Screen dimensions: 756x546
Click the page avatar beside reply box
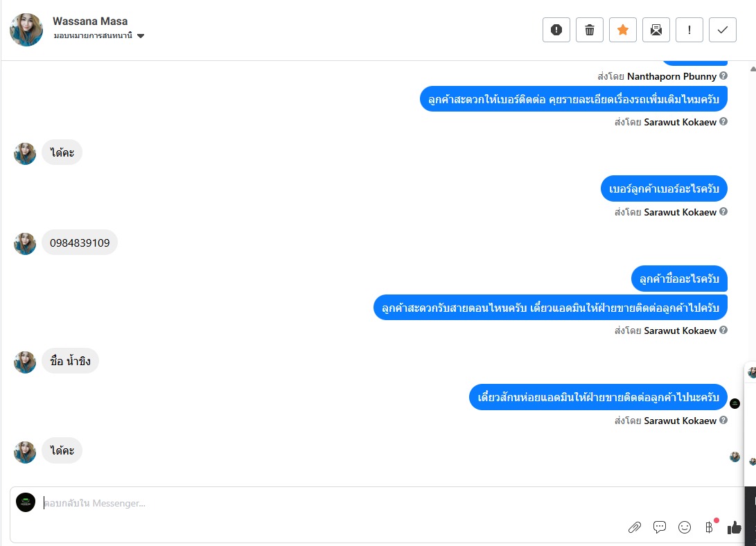pyautogui.click(x=26, y=502)
